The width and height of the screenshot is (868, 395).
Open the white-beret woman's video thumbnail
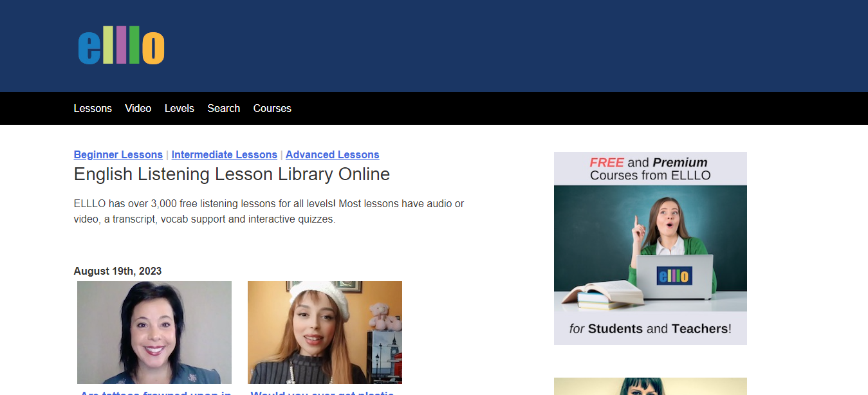(325, 333)
